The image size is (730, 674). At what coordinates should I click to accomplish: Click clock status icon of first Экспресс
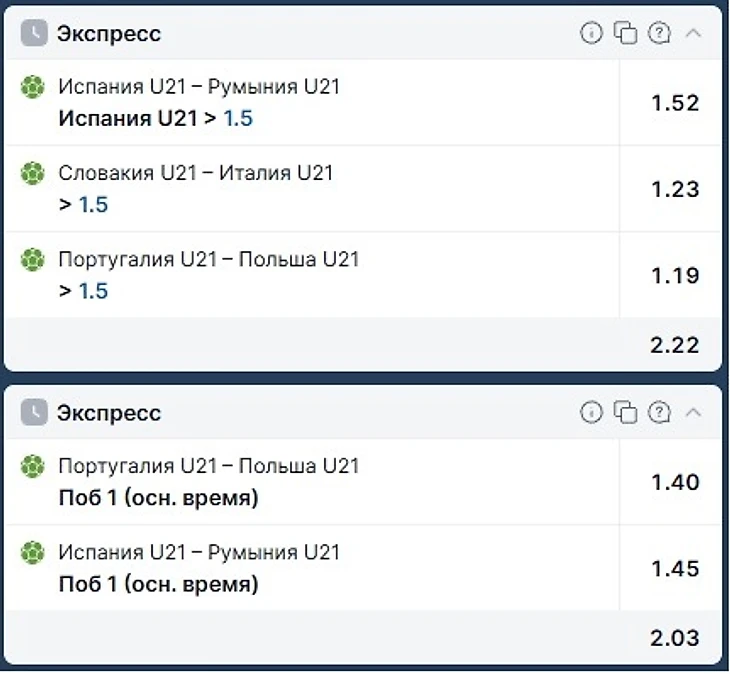[34, 33]
